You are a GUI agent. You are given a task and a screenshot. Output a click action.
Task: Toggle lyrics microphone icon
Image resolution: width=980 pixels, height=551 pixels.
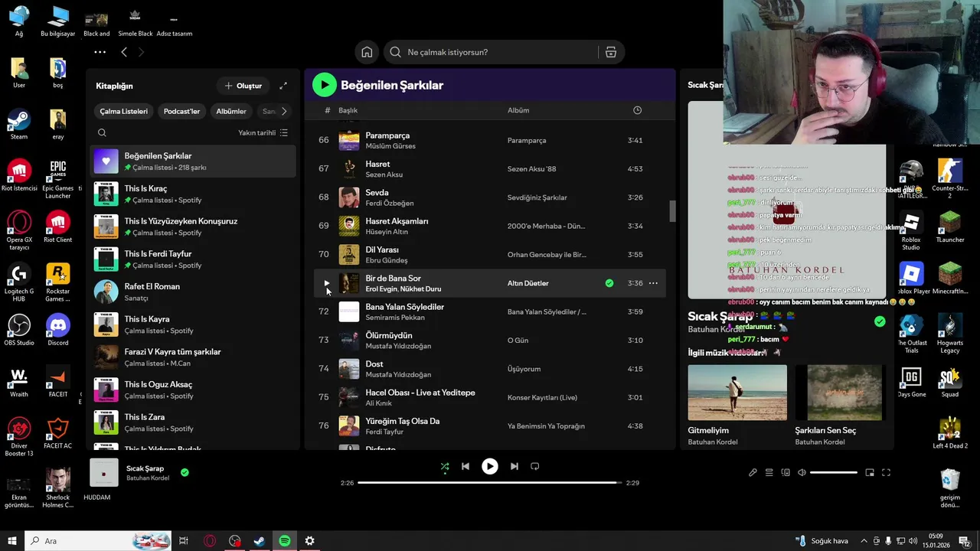click(x=753, y=473)
